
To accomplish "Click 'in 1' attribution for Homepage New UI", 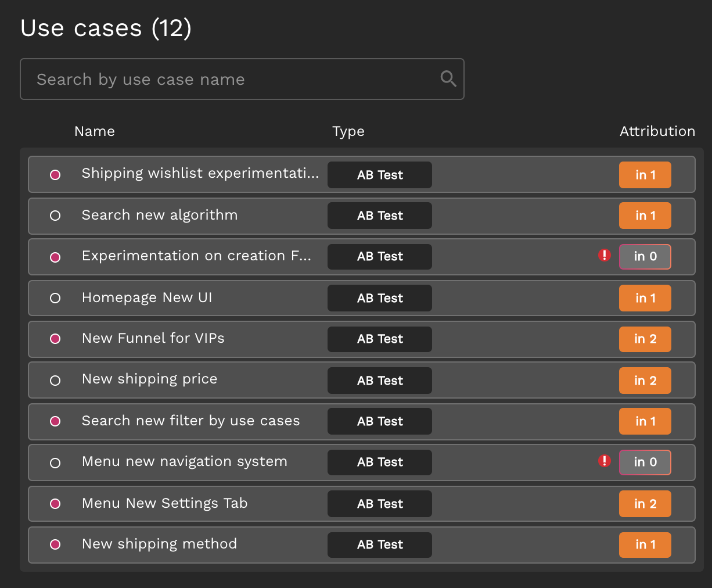I will point(645,298).
